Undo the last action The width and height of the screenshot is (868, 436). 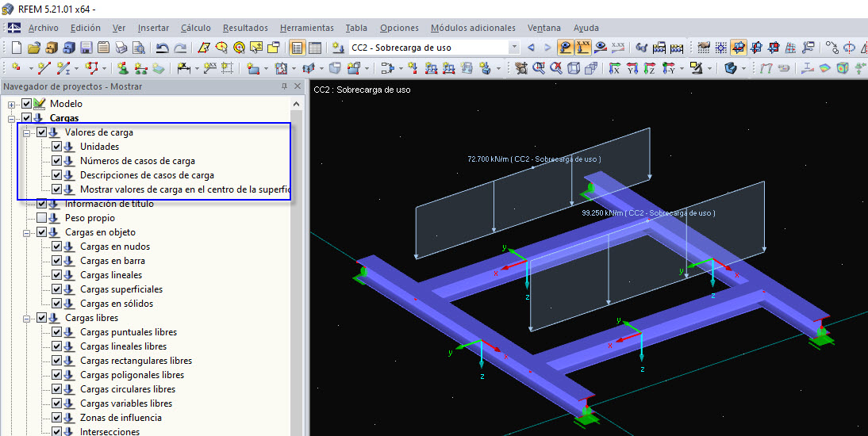pos(162,48)
